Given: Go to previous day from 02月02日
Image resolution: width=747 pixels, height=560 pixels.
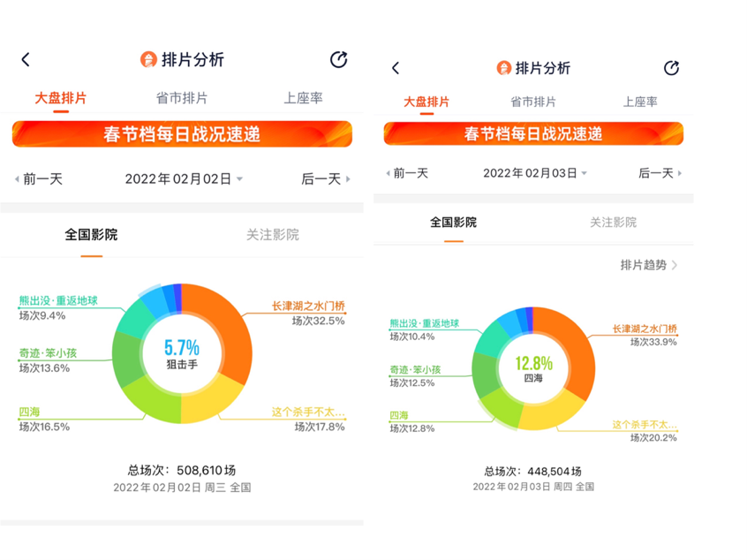Looking at the screenshot, I should point(39,179).
